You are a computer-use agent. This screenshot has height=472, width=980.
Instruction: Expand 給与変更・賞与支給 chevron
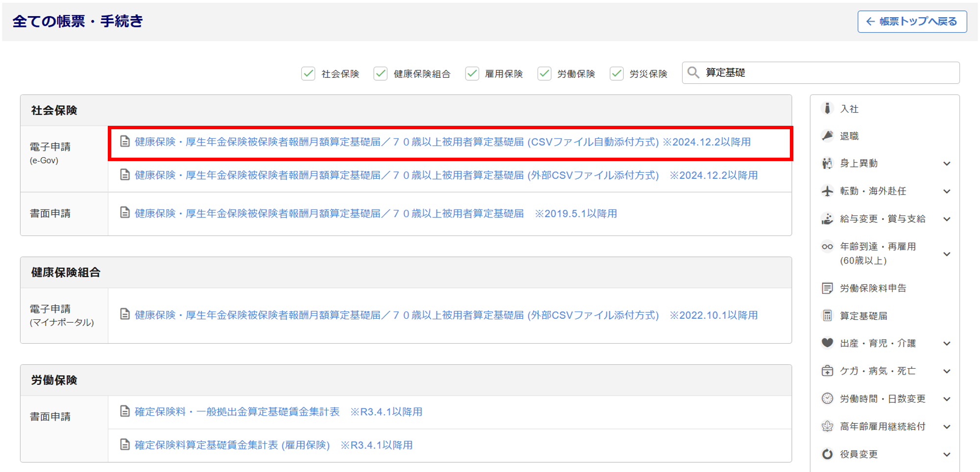[x=947, y=219]
